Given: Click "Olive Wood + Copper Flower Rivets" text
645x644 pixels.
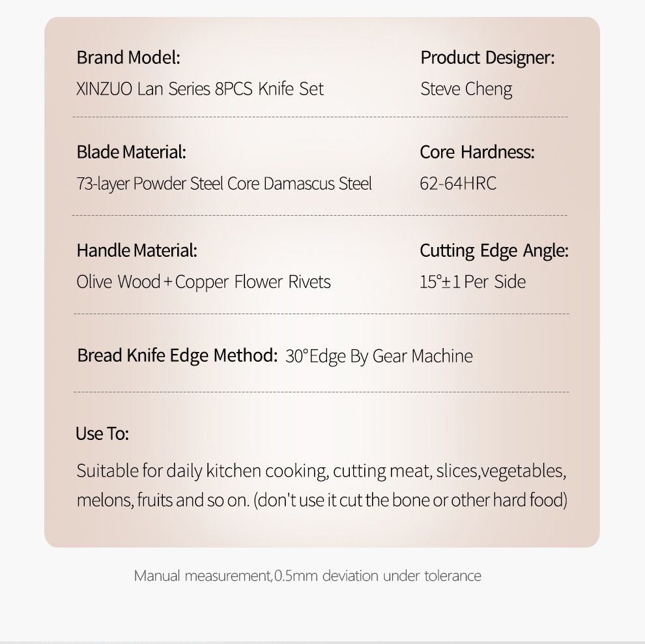Looking at the screenshot, I should point(203,282).
